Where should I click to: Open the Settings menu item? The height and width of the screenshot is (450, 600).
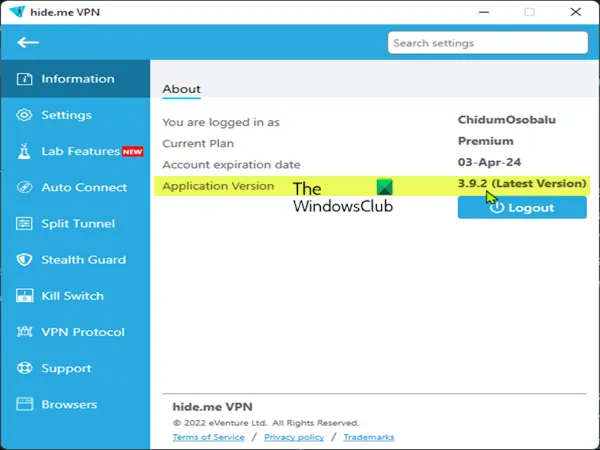(x=75, y=115)
